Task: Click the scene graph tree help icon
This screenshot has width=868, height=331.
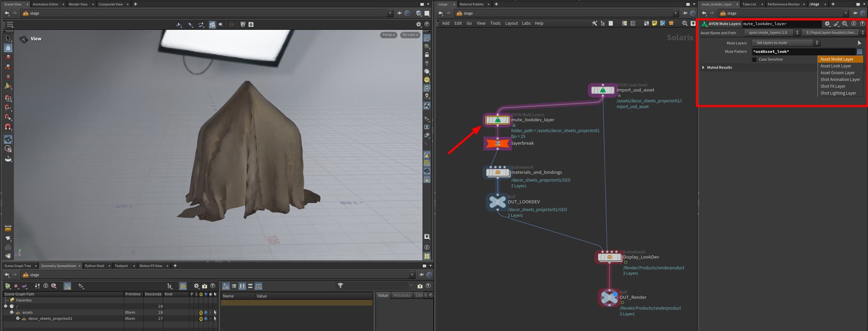Action: coord(212,286)
